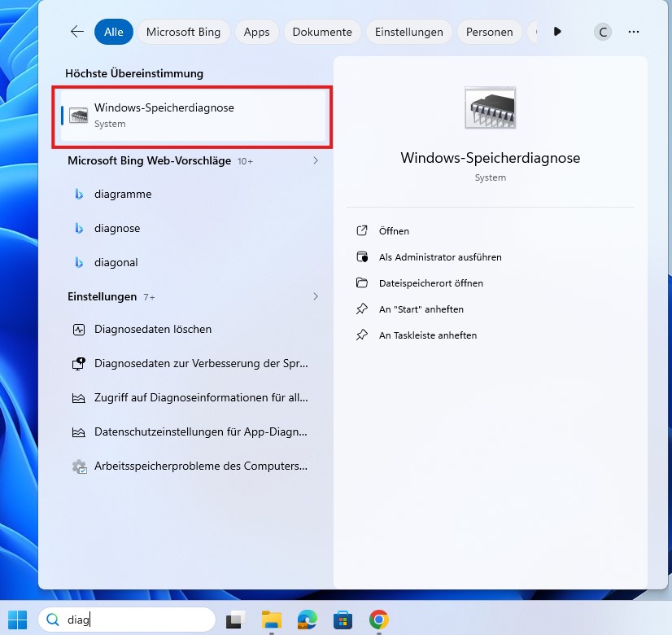Image resolution: width=672 pixels, height=635 pixels.
Task: Launch Microsoft Edge from the taskbar
Action: click(x=308, y=620)
